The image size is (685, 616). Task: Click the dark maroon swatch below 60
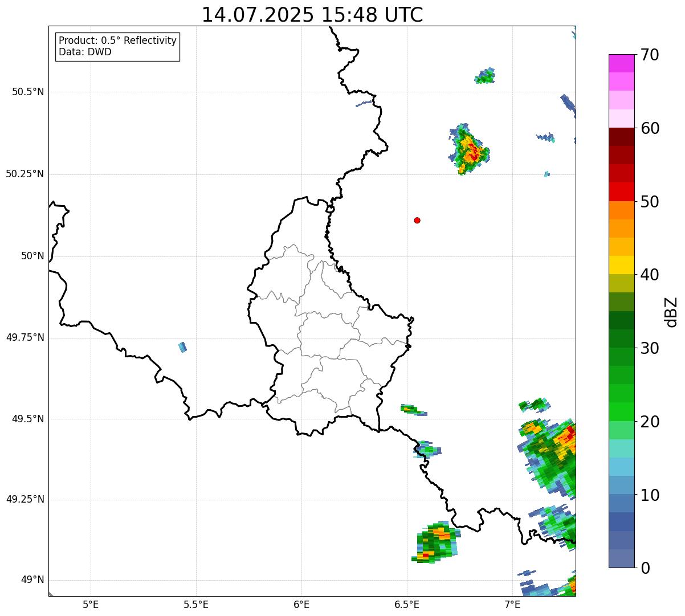(622, 137)
